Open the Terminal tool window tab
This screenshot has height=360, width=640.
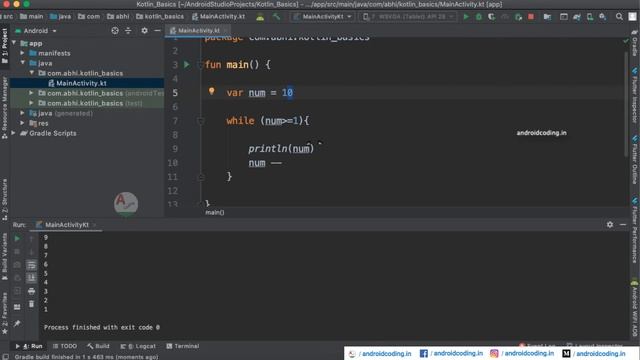[x=182, y=346]
